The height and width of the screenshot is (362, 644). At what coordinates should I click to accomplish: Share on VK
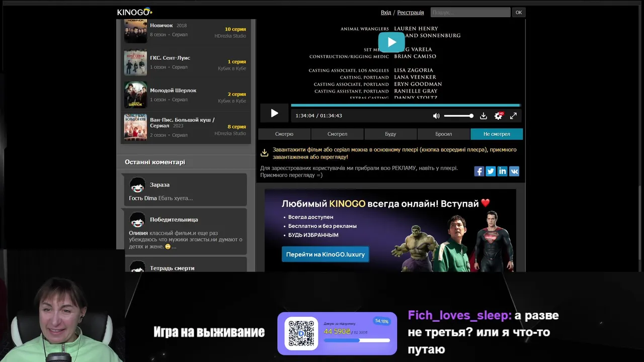point(514,171)
